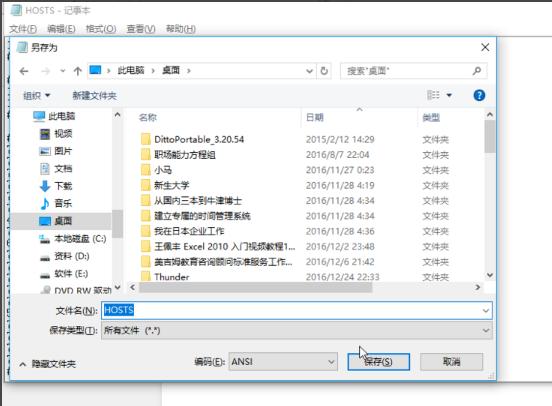Open 编码 ANSI encoding dropdown
The image size is (552, 406).
[x=283, y=362]
